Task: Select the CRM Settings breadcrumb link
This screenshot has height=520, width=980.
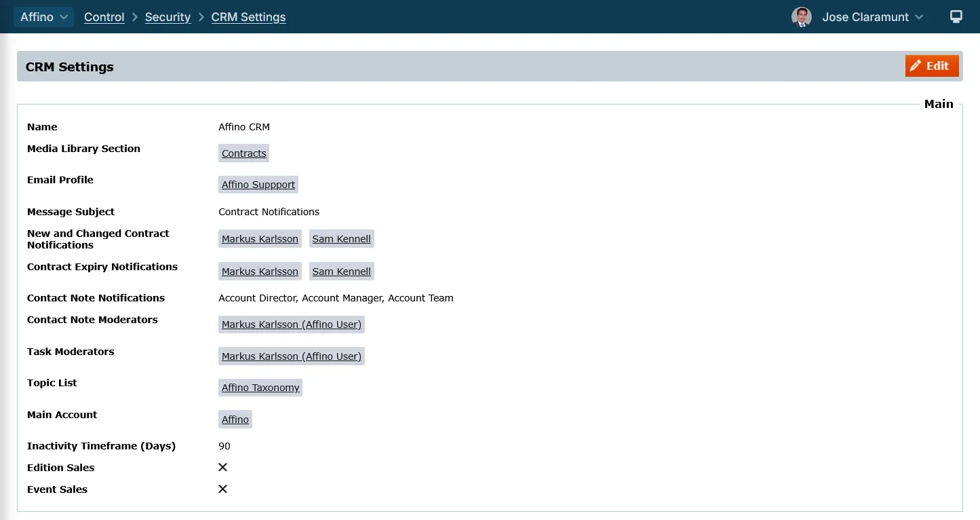Action: click(248, 17)
